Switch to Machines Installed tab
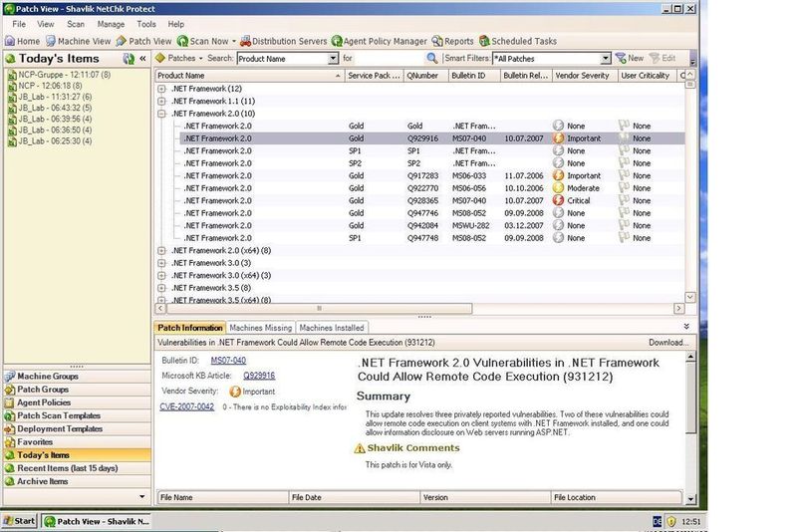Image resolution: width=797 pixels, height=532 pixels. click(332, 328)
